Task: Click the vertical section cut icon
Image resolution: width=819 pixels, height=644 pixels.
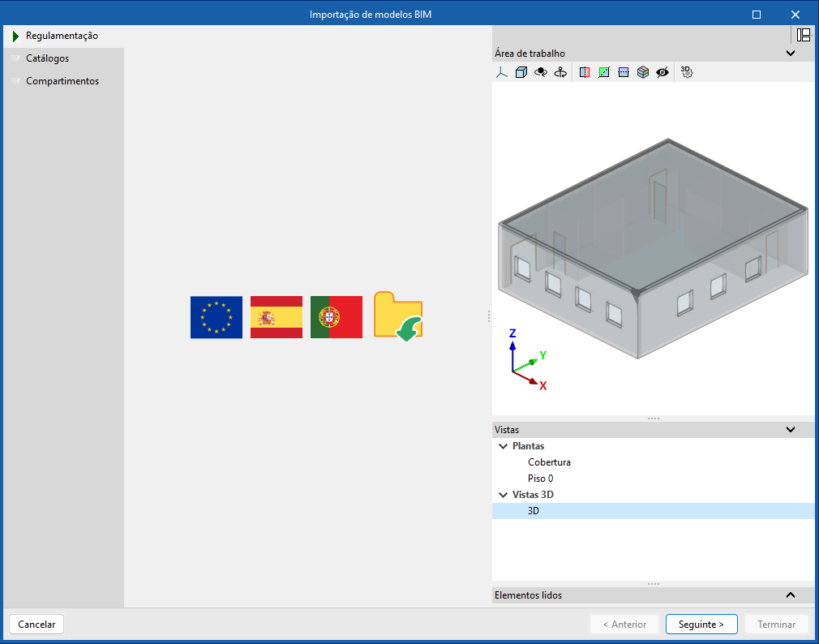Action: [x=585, y=72]
